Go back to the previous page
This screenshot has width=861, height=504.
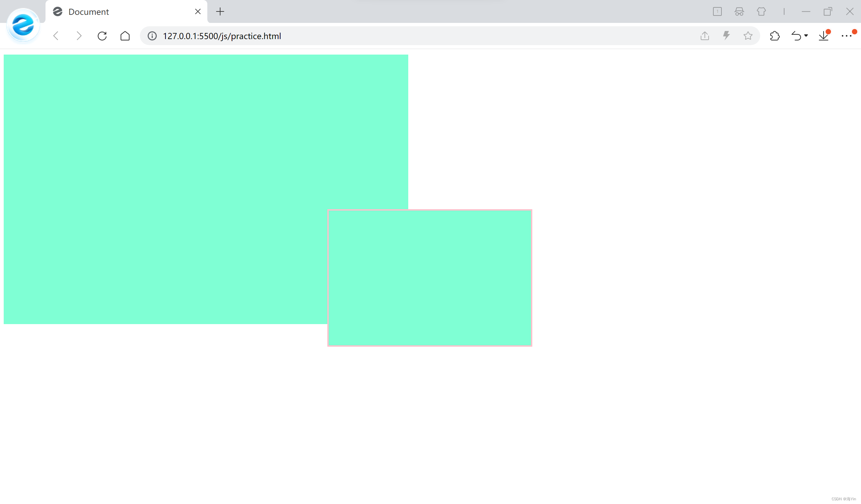coord(56,36)
